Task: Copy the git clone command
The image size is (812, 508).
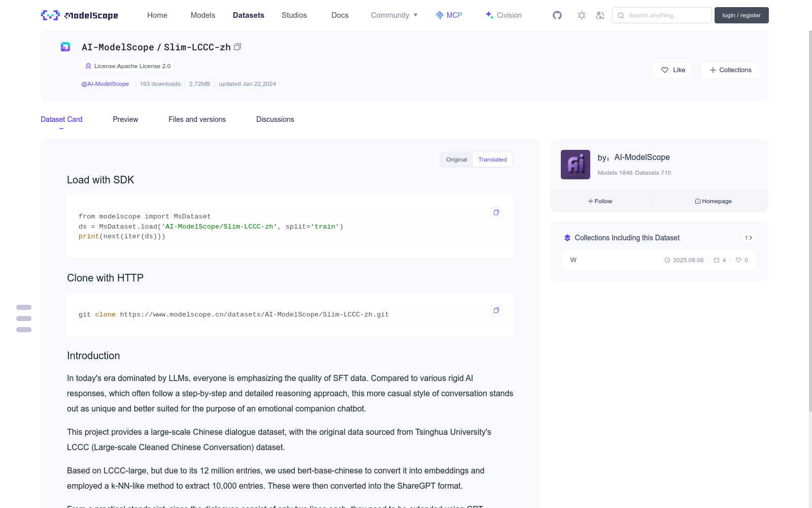Action: [x=496, y=310]
